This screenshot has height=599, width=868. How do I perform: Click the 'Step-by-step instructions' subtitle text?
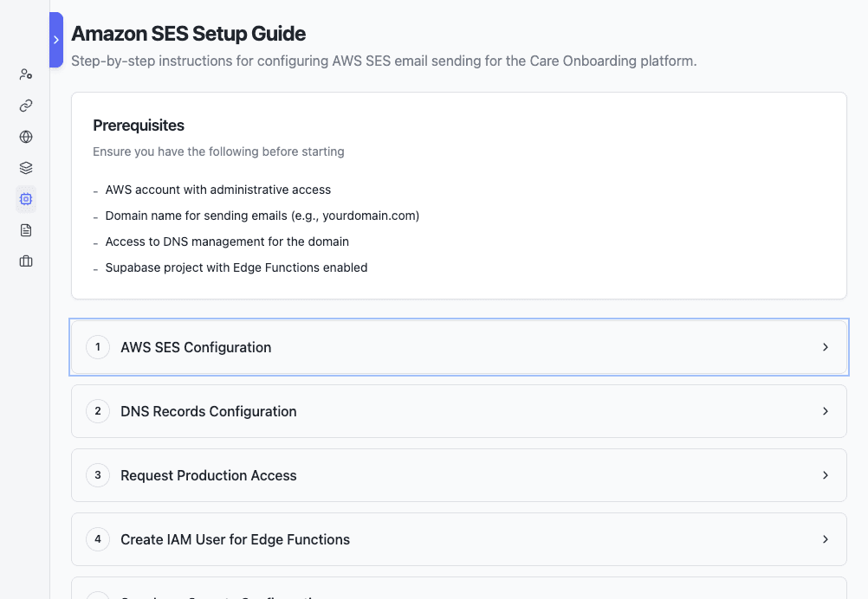pos(384,61)
